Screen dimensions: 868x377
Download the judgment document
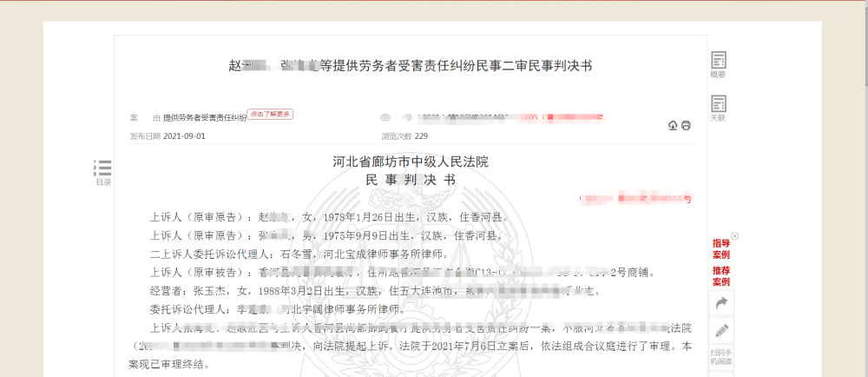coord(674,126)
